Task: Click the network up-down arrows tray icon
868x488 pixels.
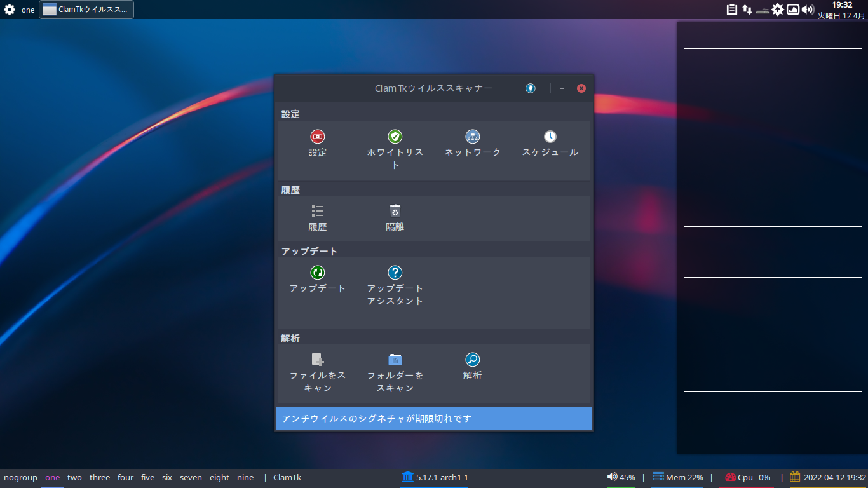Action: pyautogui.click(x=747, y=10)
